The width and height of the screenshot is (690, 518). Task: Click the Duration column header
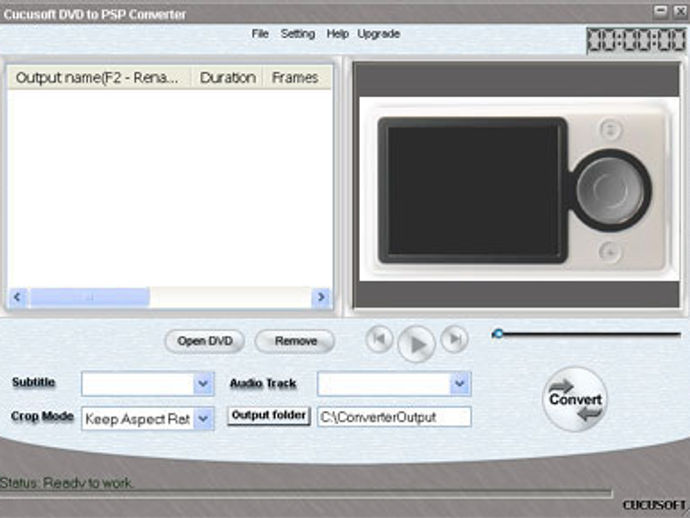[x=227, y=78]
